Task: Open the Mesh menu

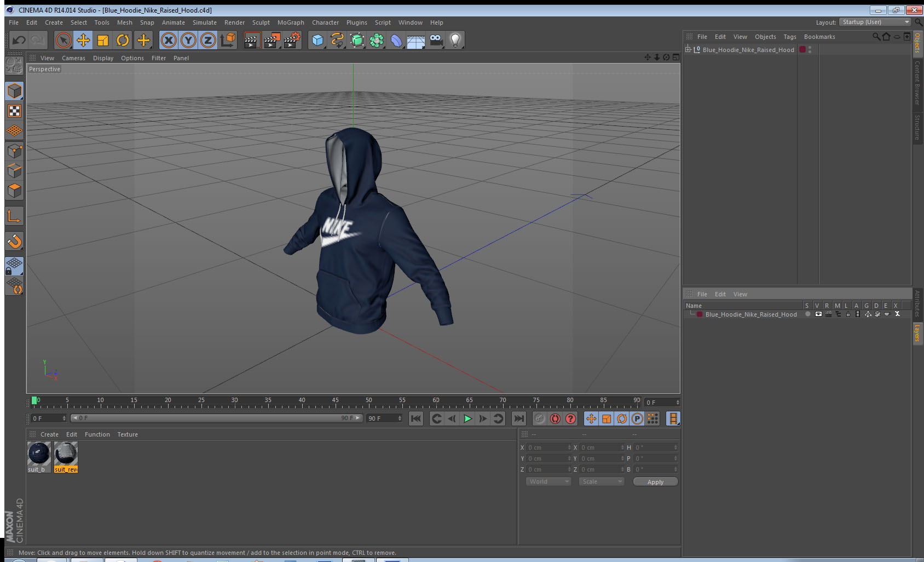Action: tap(124, 22)
